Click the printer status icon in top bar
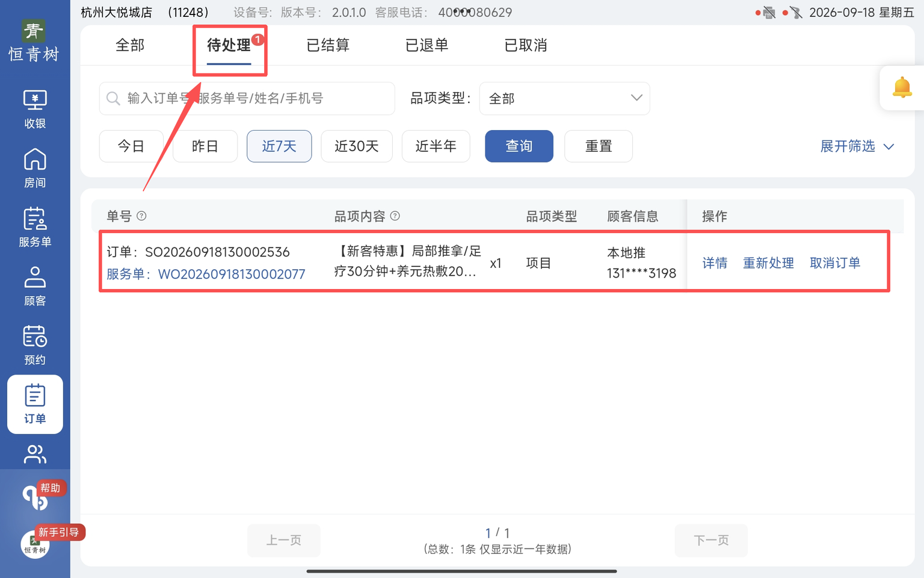 (769, 13)
